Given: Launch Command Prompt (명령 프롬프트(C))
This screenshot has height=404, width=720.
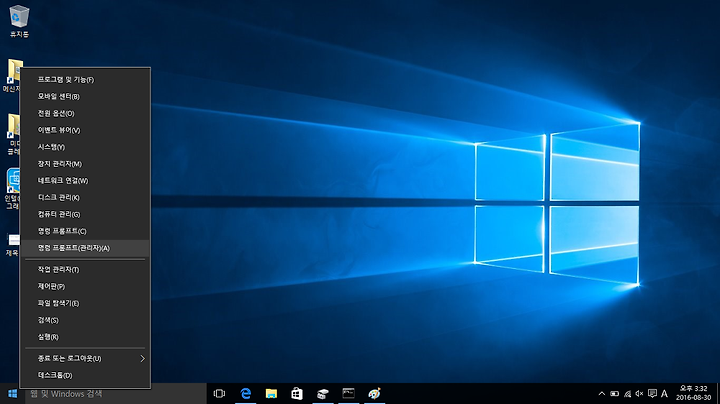Looking at the screenshot, I should [85, 231].
